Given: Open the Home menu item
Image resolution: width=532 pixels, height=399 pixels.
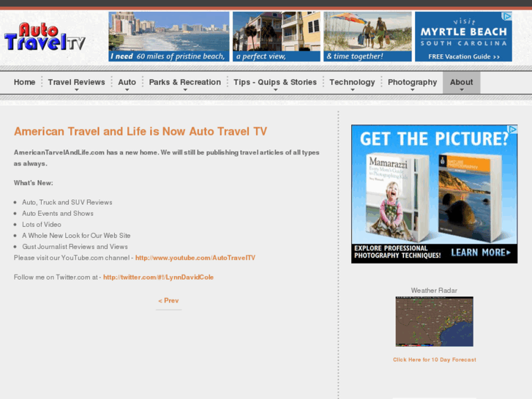Looking at the screenshot, I should 24,82.
